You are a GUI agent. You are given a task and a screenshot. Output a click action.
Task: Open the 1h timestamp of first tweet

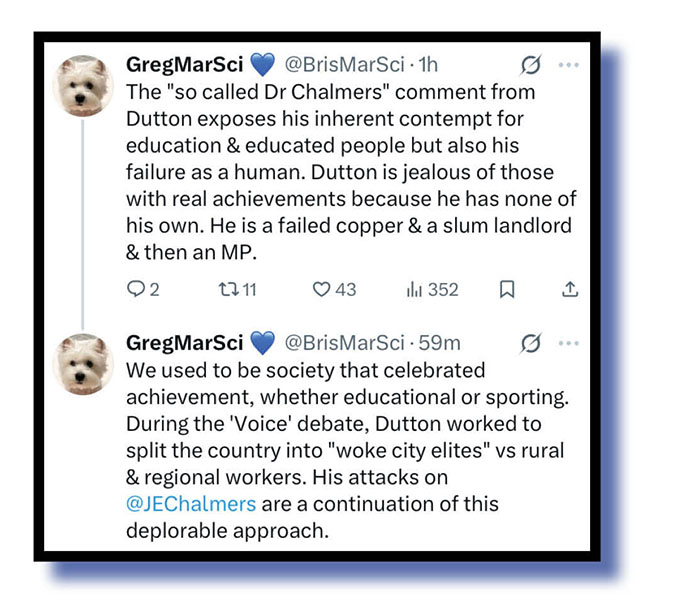click(428, 65)
